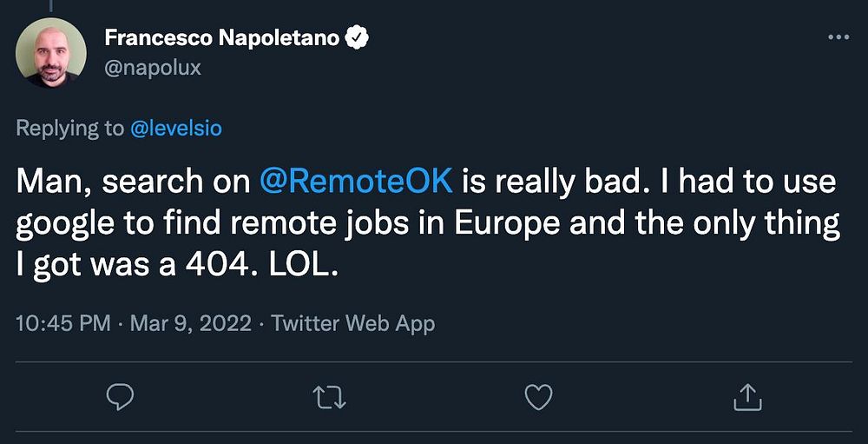This screenshot has height=444, width=868.
Task: Visit the @RemoteOK mention
Action: click(356, 182)
